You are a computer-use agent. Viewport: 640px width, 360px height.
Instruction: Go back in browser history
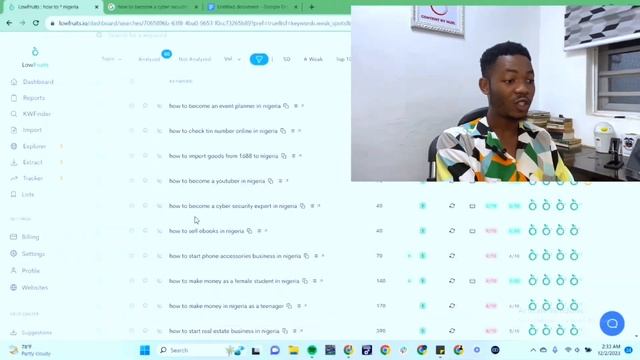[9, 23]
